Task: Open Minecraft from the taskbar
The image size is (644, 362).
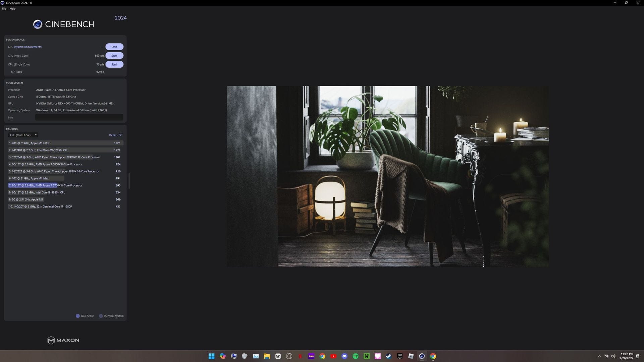Action: click(367, 356)
